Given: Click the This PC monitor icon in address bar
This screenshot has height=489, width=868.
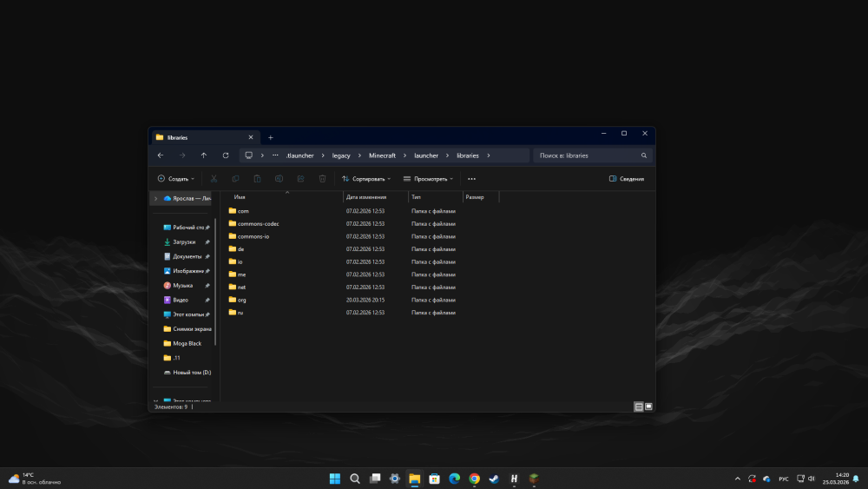Looking at the screenshot, I should coord(248,155).
